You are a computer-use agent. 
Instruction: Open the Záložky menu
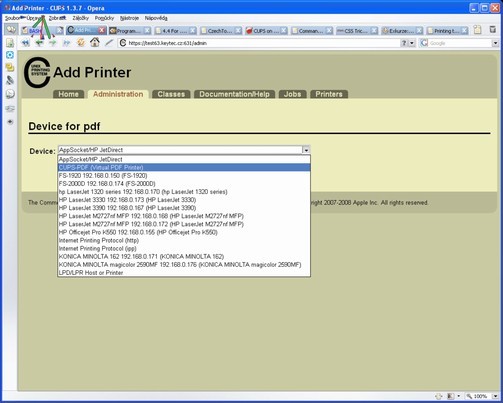point(81,18)
